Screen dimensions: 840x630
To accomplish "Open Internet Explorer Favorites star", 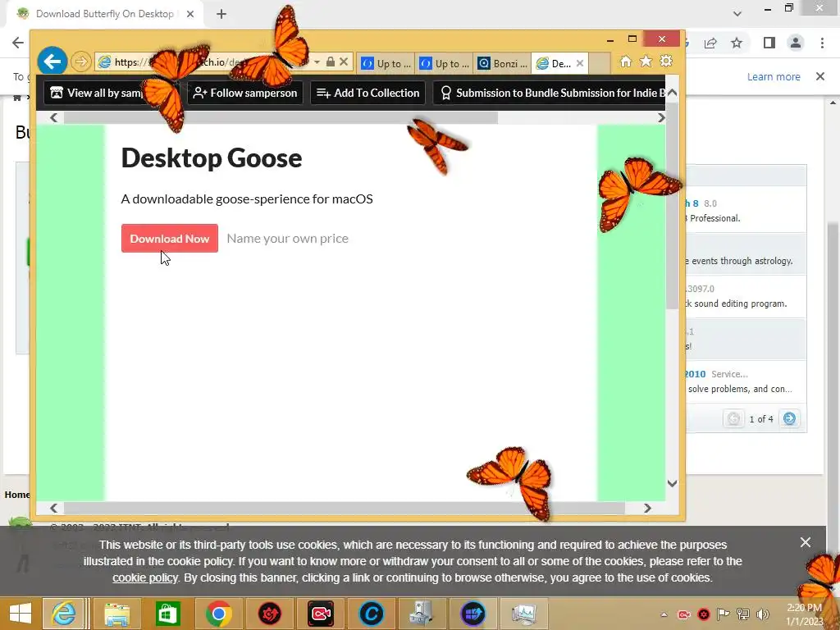I will (646, 62).
